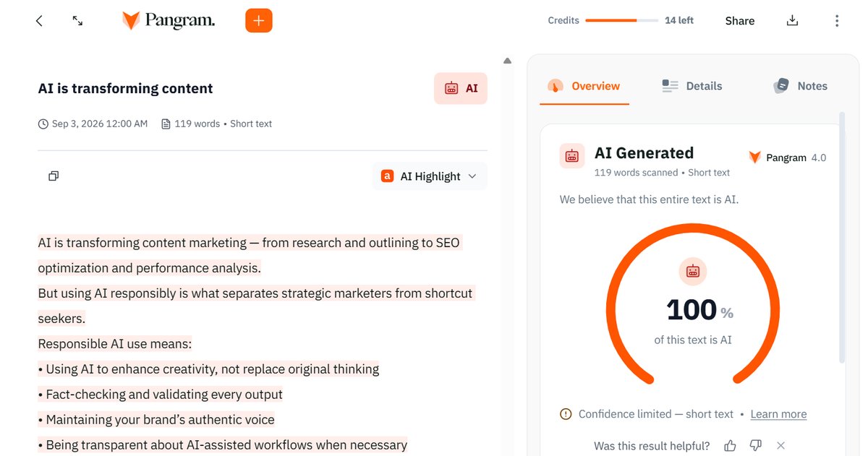
Task: Click the AI result badge beside the title
Action: click(x=461, y=88)
